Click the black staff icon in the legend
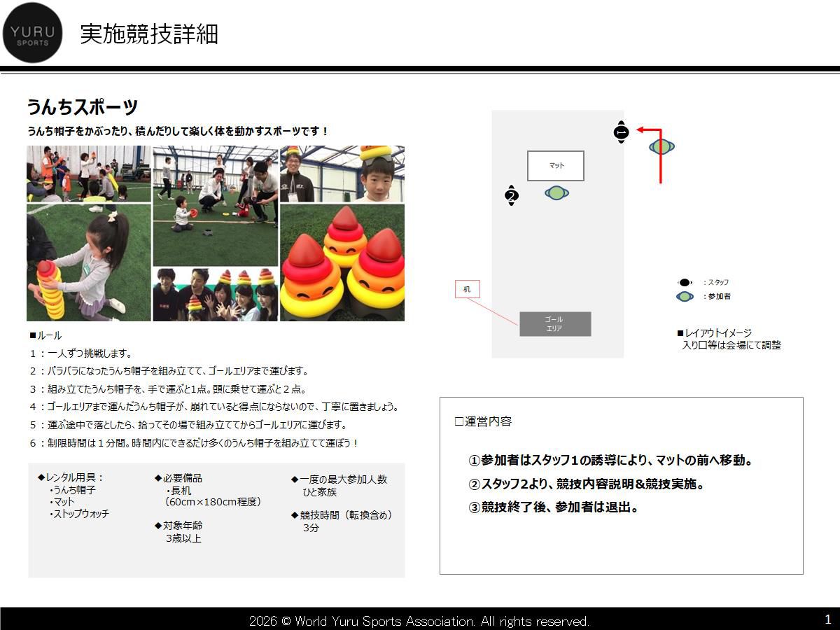 point(685,282)
